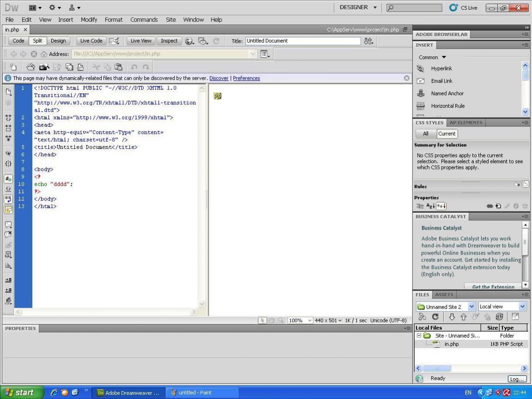
Task: Click the Live Code options icon
Action: click(115, 41)
